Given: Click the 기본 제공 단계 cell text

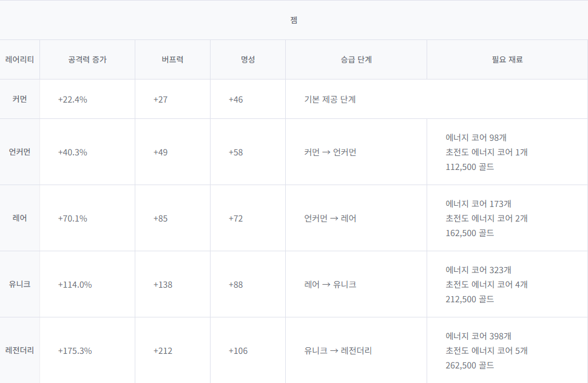Looking at the screenshot, I should [330, 100].
